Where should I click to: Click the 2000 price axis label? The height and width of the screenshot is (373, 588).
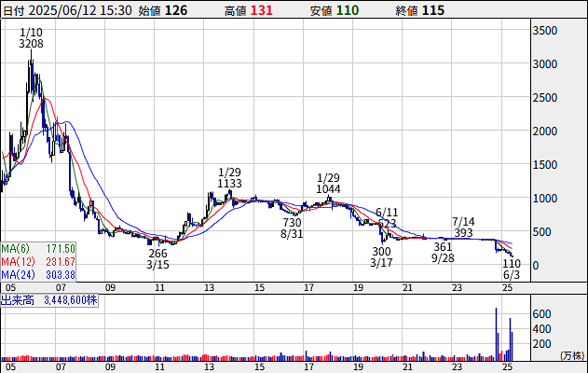[545, 131]
